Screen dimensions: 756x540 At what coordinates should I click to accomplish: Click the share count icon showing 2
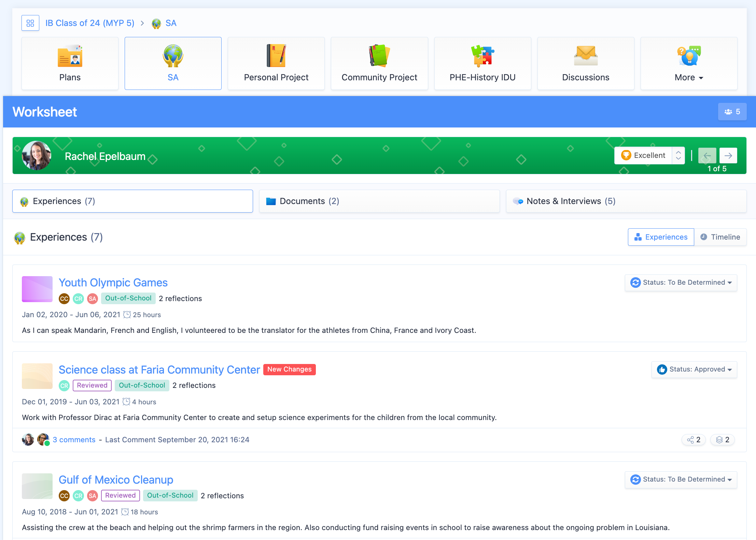coord(693,440)
